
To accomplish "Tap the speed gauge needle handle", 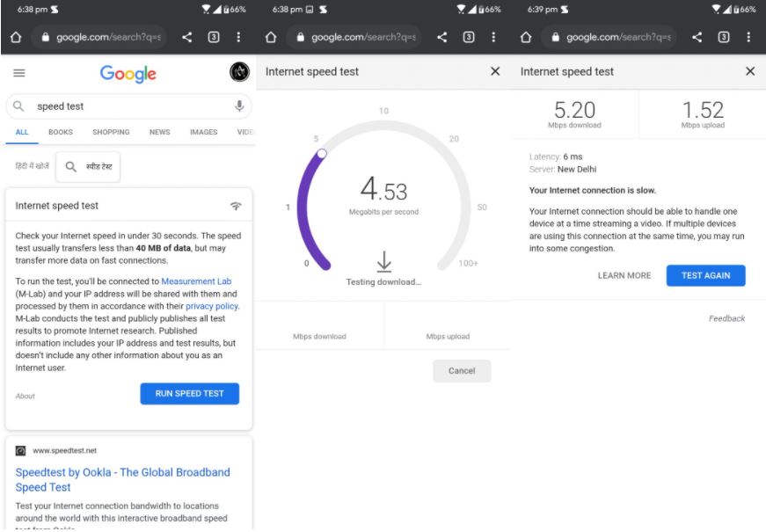I will (322, 154).
